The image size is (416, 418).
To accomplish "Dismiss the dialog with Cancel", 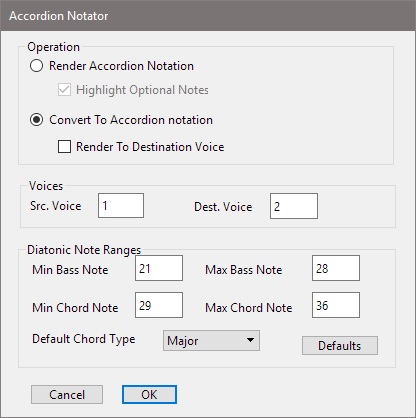I will point(67,395).
